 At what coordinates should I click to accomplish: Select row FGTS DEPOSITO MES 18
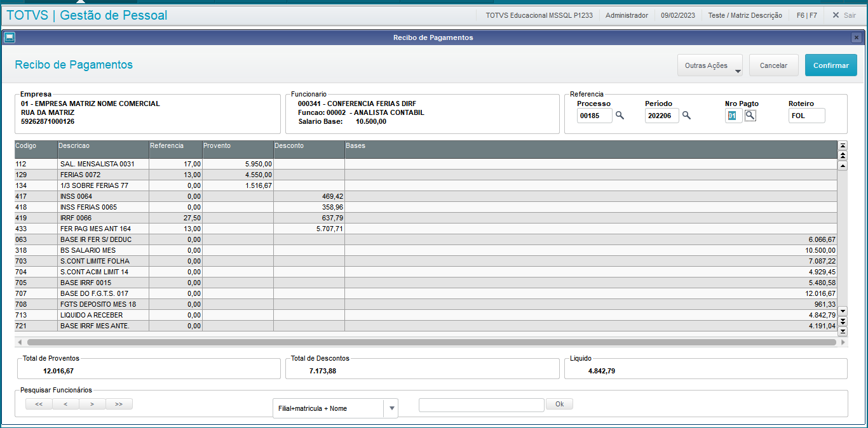426,304
